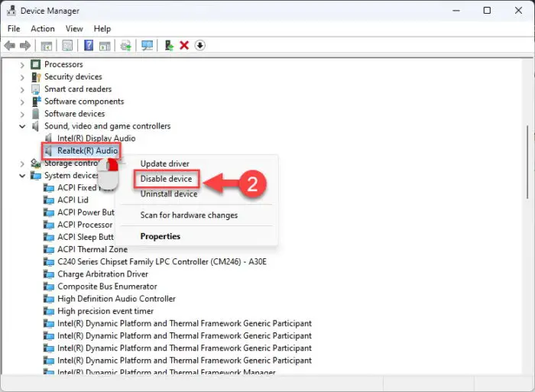Screen dimensions: 535x392
Task: Click the Disable device down-arrow toolbar icon
Action: coord(200,45)
